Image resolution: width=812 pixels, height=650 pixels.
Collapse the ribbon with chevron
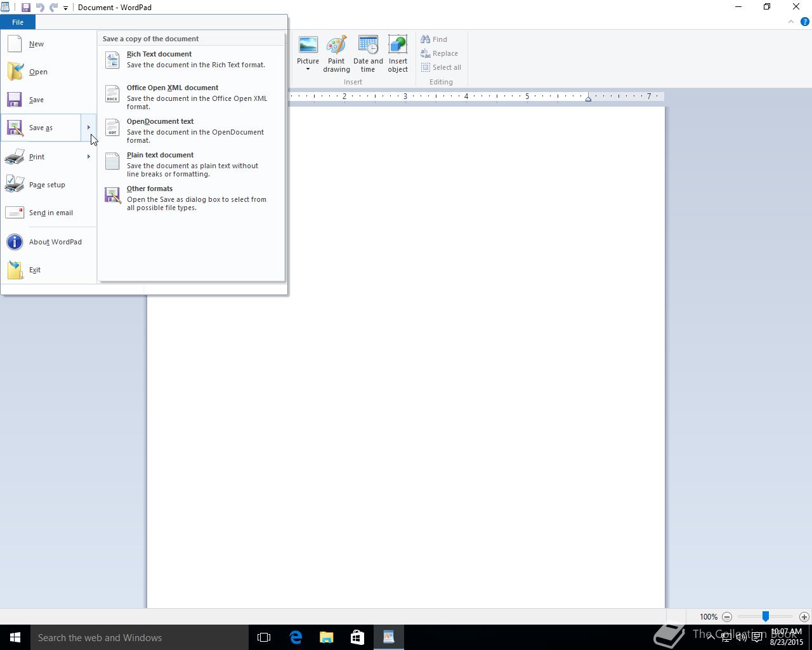pyautogui.click(x=790, y=22)
